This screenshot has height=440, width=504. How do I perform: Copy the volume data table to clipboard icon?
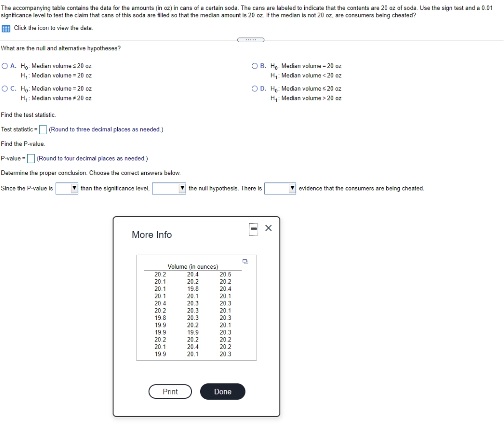(x=245, y=261)
